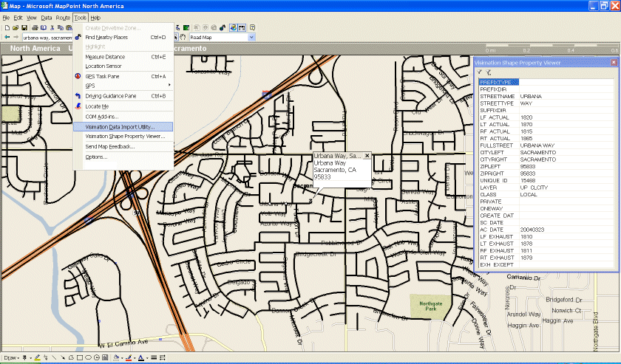Open the View menu
Screen dimensions: 621x364
coord(32,18)
